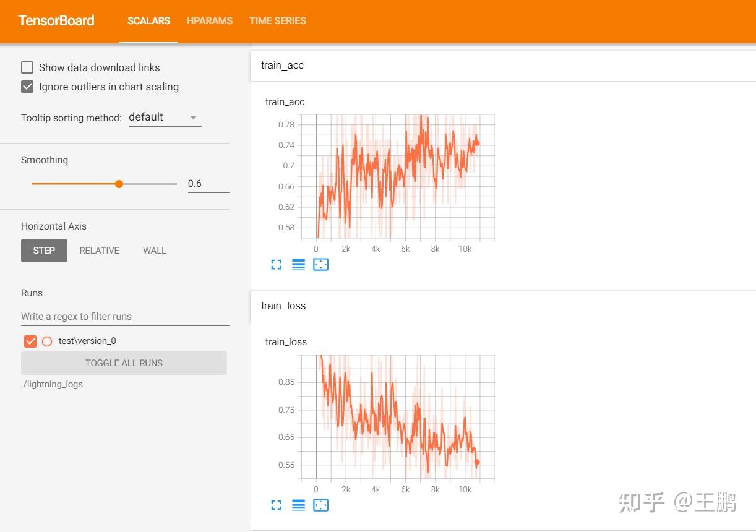The width and height of the screenshot is (756, 532).
Task: Collapse the train_acc section header
Action: click(282, 65)
